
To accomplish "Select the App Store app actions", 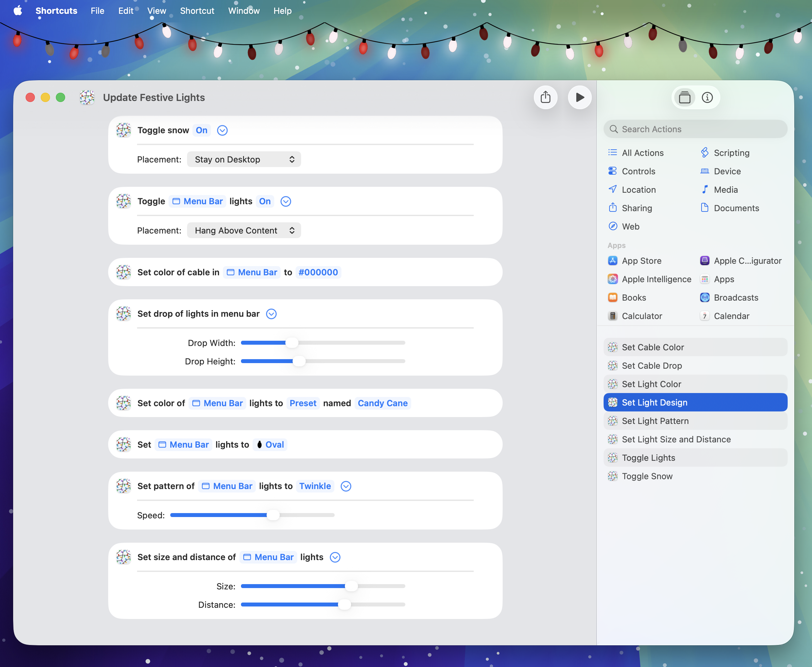I will coord(641,261).
